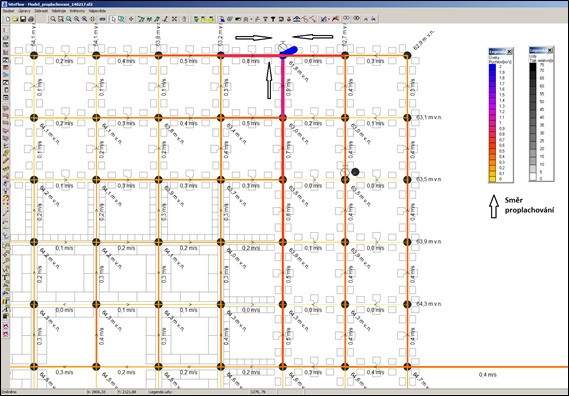
Task: Save the model with the floppy disk icon
Action: click(x=23, y=19)
